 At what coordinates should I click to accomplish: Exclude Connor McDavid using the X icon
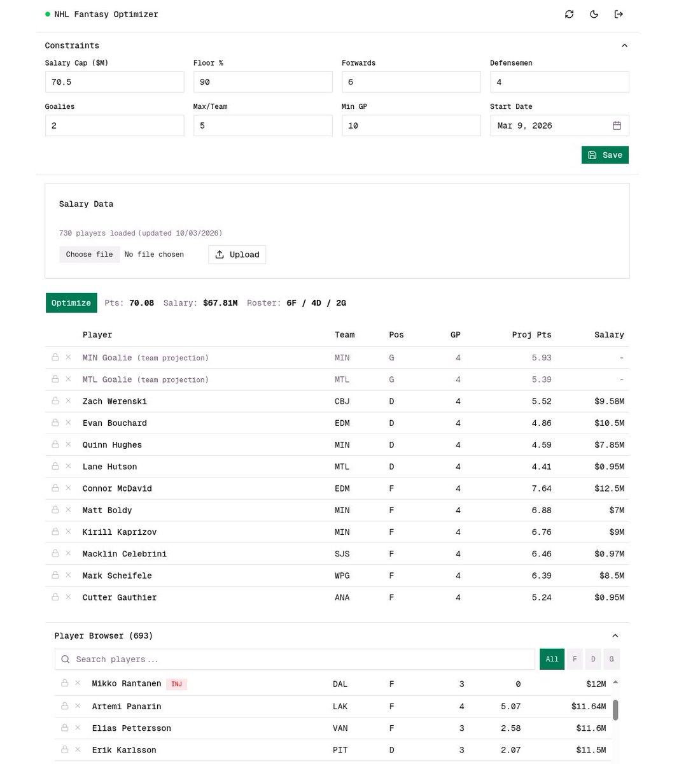point(68,488)
